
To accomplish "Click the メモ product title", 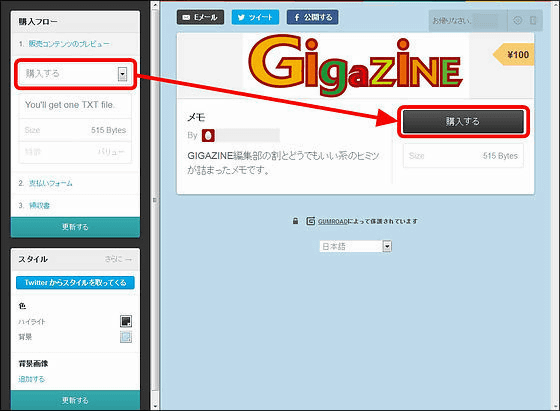I will [196, 117].
